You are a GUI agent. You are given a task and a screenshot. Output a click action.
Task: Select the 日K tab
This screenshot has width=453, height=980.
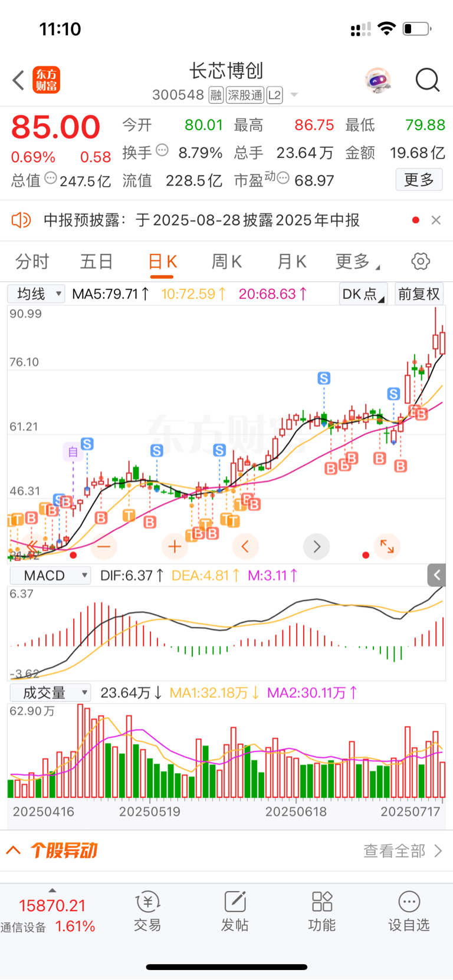pyautogui.click(x=162, y=261)
